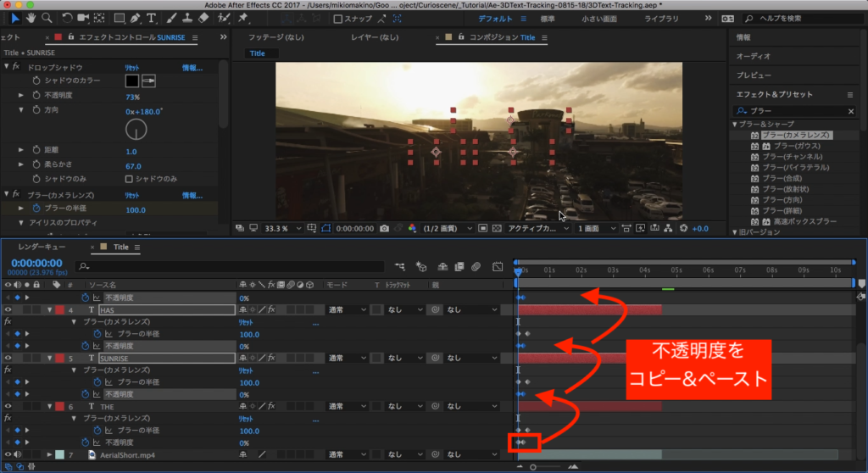
Task: Switch to the フッテージ (なし) tab
Action: click(275, 37)
